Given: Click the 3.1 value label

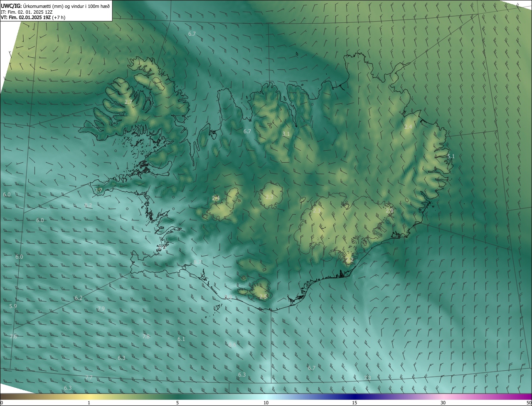Looking at the screenshot, I should [286, 134].
